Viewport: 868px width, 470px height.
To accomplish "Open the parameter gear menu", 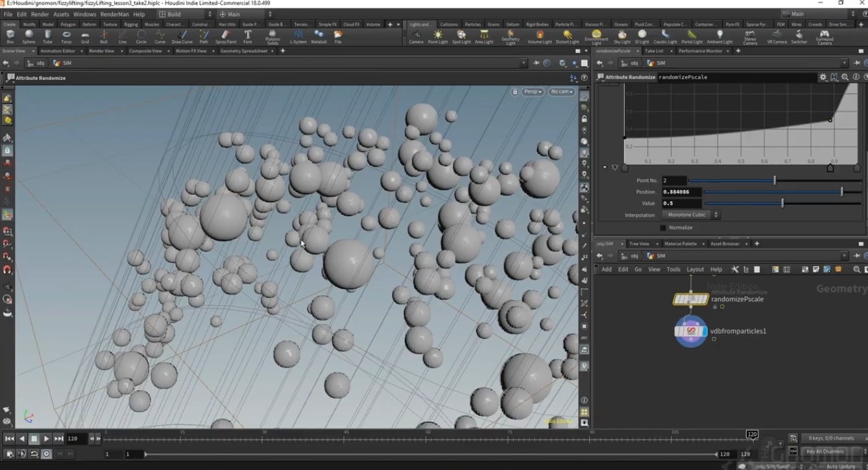I will click(x=823, y=77).
